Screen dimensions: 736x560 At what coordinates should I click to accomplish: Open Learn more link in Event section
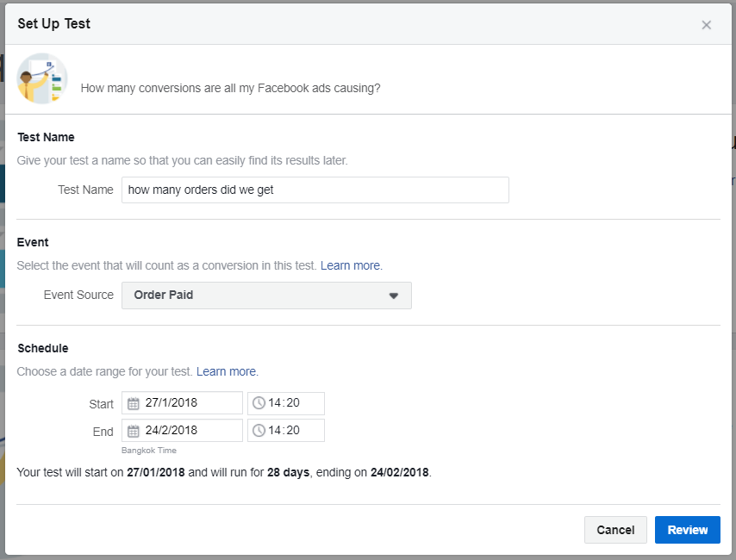tap(351, 265)
